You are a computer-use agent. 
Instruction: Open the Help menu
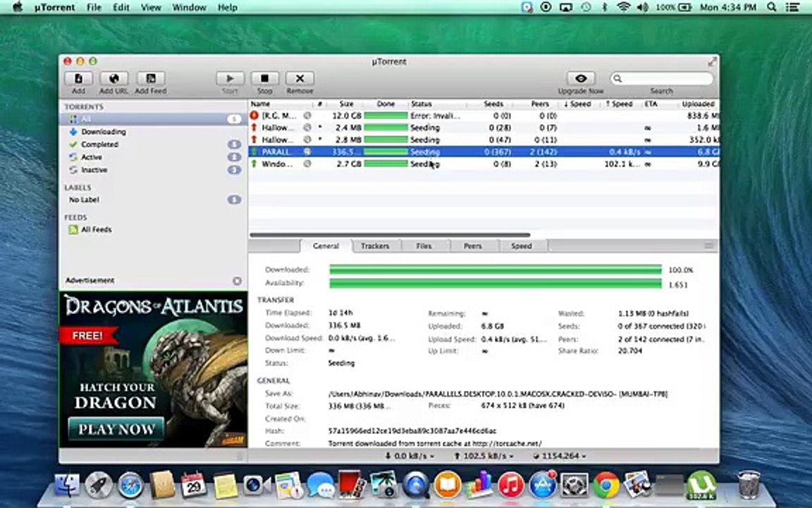click(x=228, y=7)
